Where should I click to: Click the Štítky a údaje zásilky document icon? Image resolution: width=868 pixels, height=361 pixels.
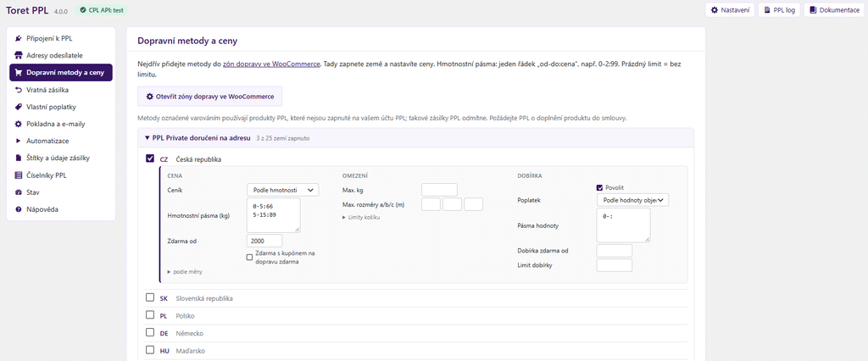(x=19, y=158)
